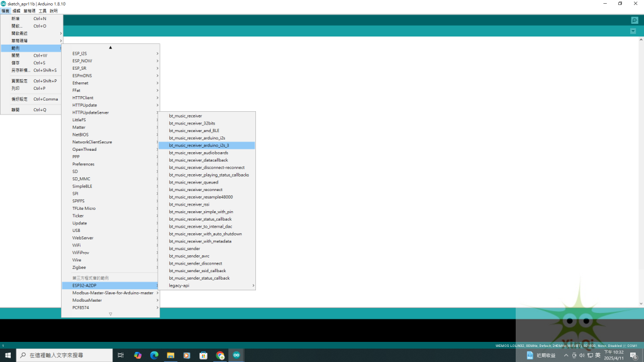
Task: Click the editor scrollbar down arrow
Action: click(641, 304)
